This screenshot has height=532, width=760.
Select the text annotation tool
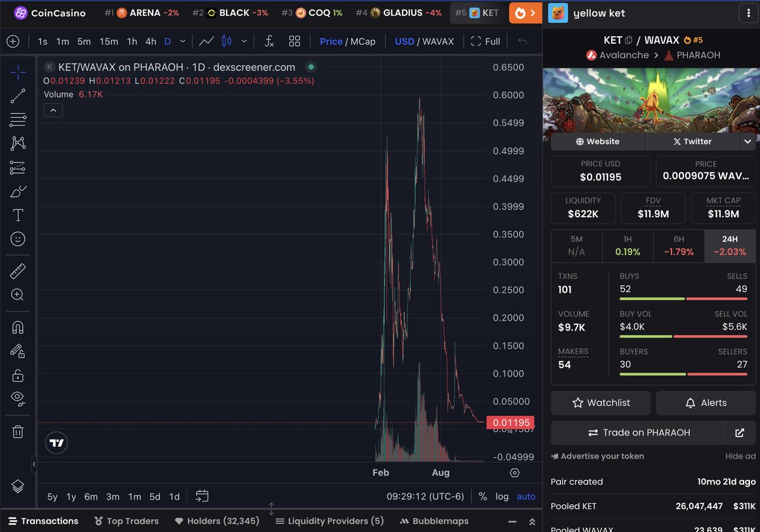coord(18,215)
